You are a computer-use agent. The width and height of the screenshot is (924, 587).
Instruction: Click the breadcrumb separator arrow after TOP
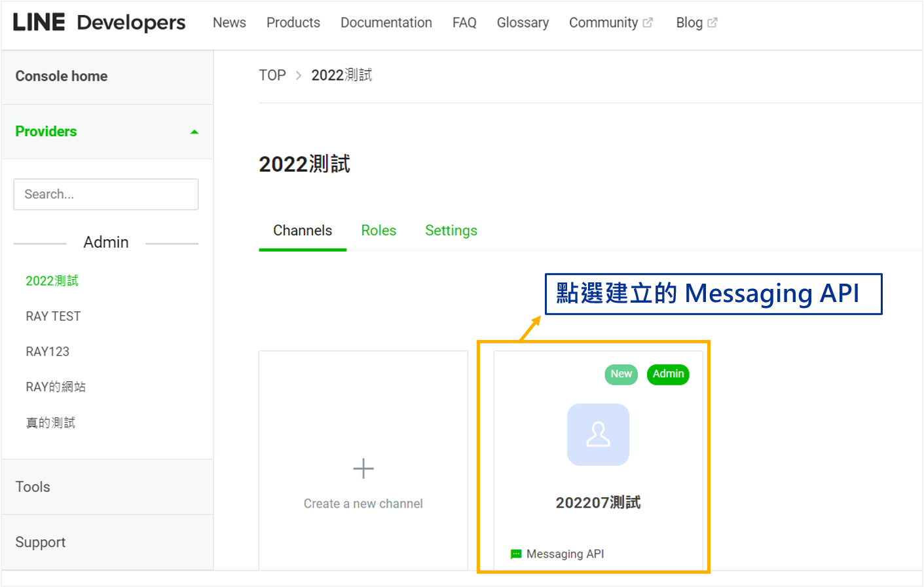click(x=298, y=75)
